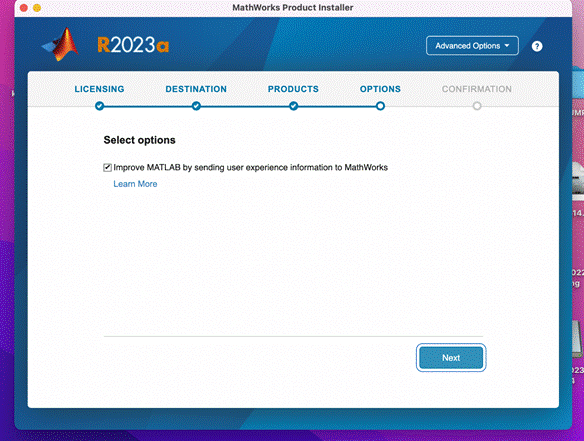Click the R2023a release logo
Viewport: 584px width, 441px height.
[x=133, y=45]
